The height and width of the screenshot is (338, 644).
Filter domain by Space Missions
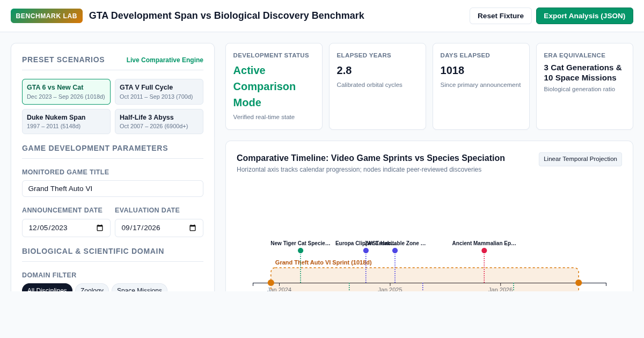click(x=140, y=288)
